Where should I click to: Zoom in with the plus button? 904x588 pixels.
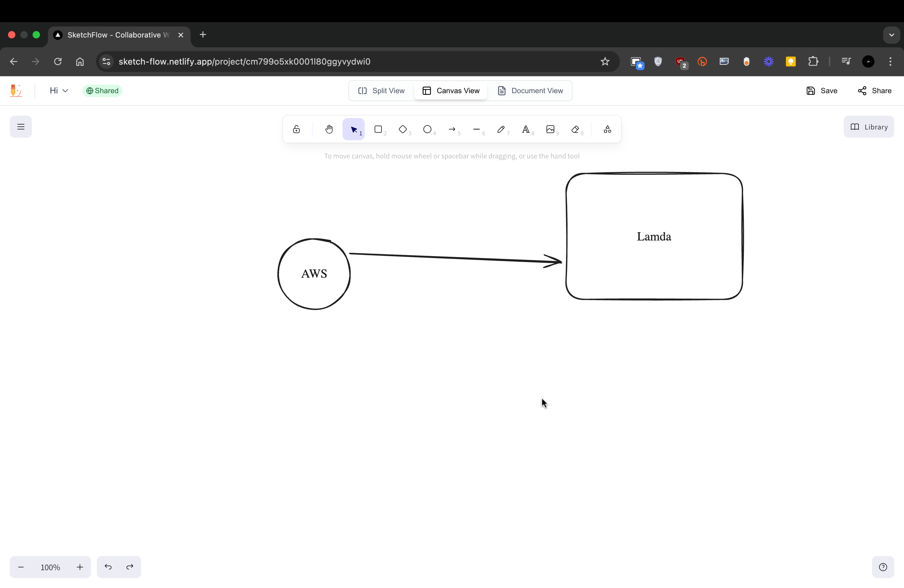(80, 567)
